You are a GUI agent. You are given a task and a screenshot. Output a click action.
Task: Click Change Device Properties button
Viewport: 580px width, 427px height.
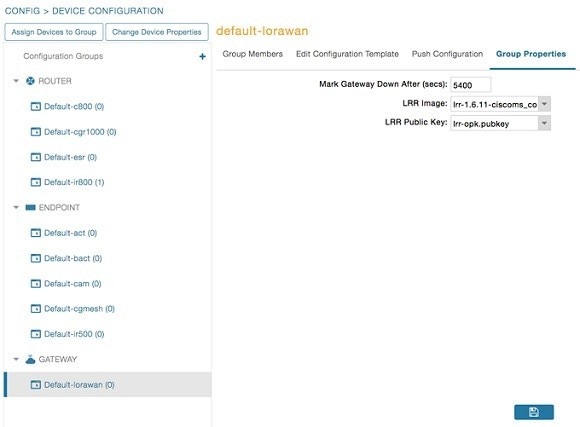(157, 32)
